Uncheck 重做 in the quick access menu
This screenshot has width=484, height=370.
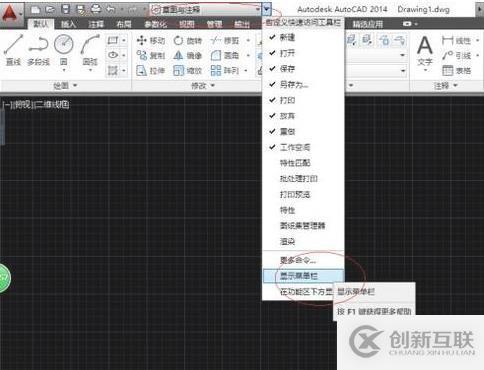click(303, 131)
